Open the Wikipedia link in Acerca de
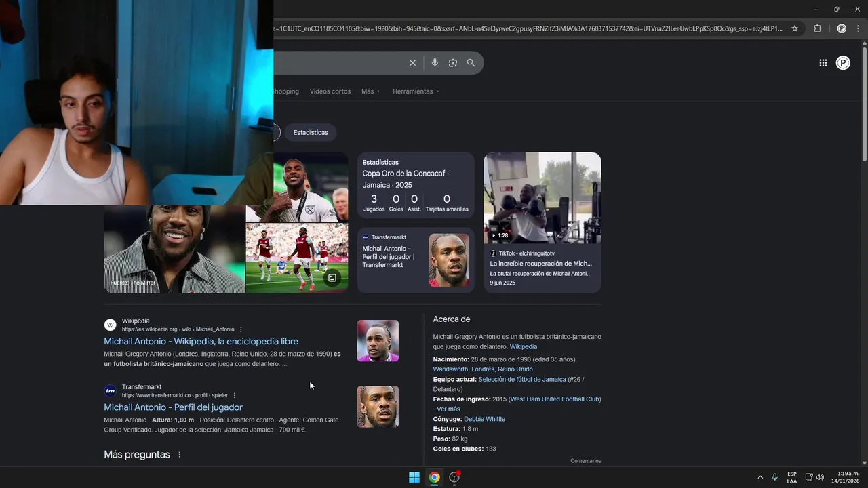 point(523,346)
